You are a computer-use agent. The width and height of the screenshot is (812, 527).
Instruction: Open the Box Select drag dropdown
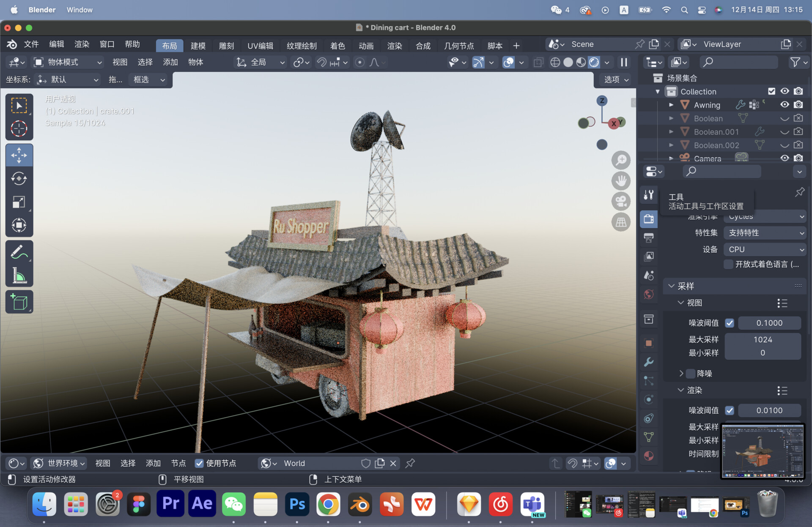(149, 80)
